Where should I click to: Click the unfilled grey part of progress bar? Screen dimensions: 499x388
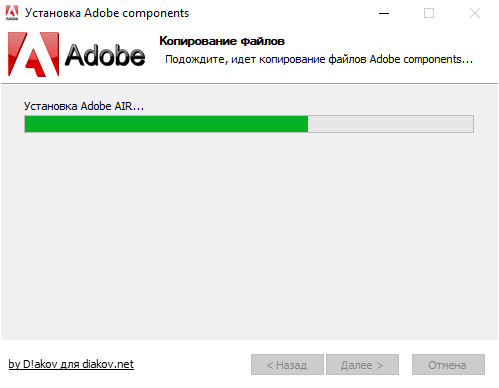tap(391, 124)
